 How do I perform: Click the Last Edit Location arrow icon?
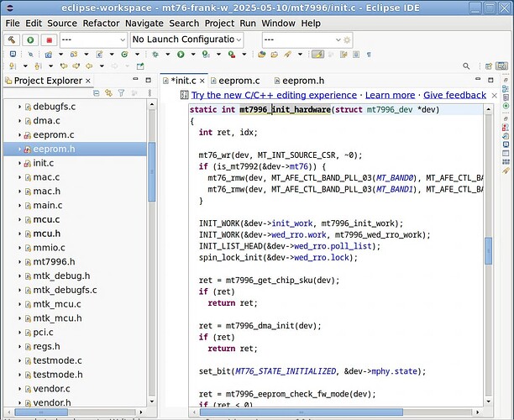click(64, 66)
